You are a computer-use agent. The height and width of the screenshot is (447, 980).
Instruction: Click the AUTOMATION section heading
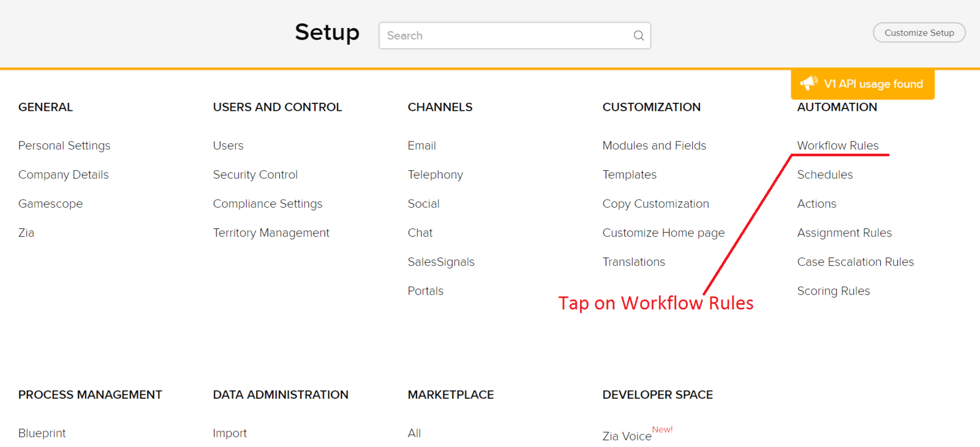coord(837,107)
